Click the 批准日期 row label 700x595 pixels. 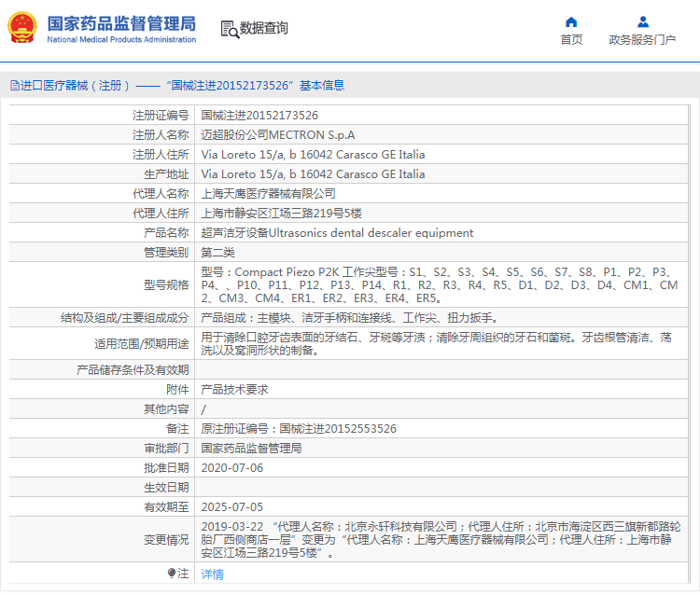coord(166,468)
